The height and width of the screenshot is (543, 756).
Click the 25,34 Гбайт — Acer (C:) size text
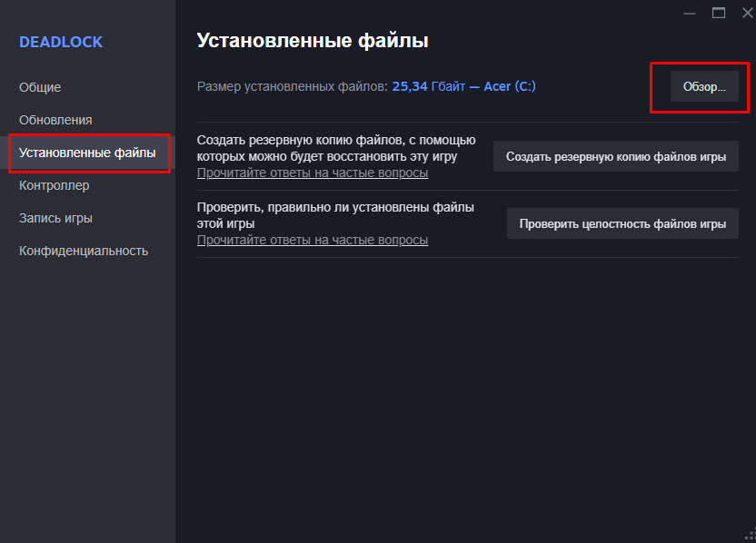coord(463,87)
